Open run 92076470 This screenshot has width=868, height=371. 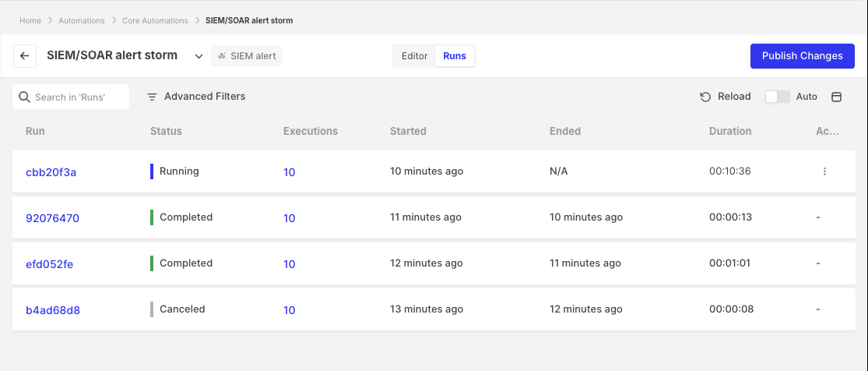coord(53,218)
